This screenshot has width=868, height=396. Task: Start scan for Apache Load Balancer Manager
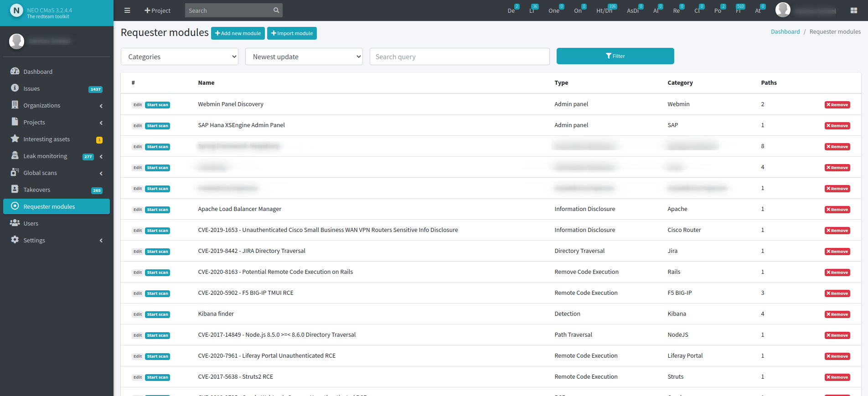coord(157,210)
